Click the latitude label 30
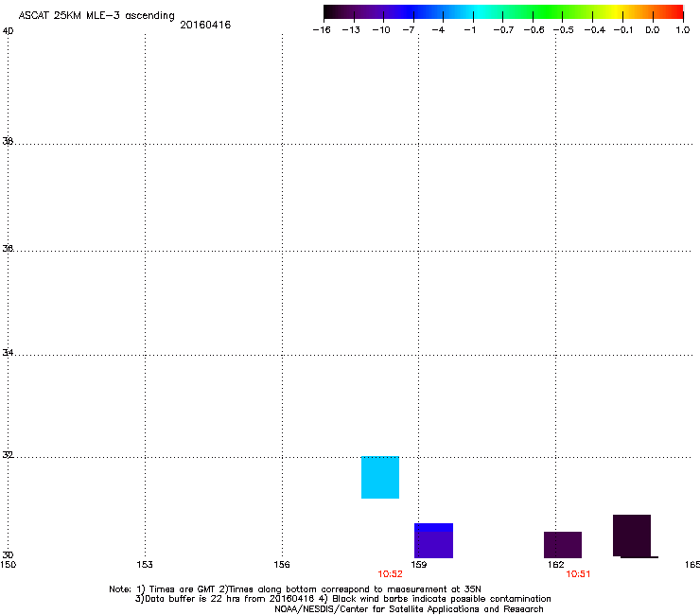The height and width of the screenshot is (615, 700). coord(8,554)
